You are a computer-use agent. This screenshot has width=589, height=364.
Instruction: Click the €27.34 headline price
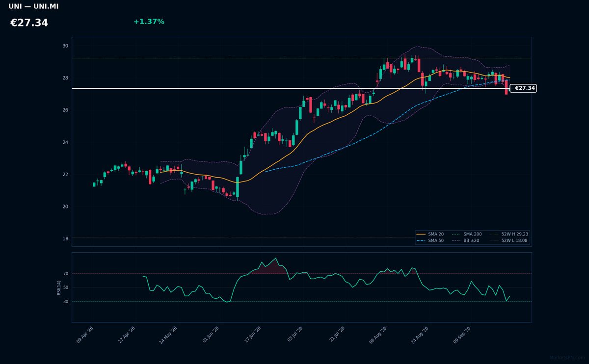29,23
